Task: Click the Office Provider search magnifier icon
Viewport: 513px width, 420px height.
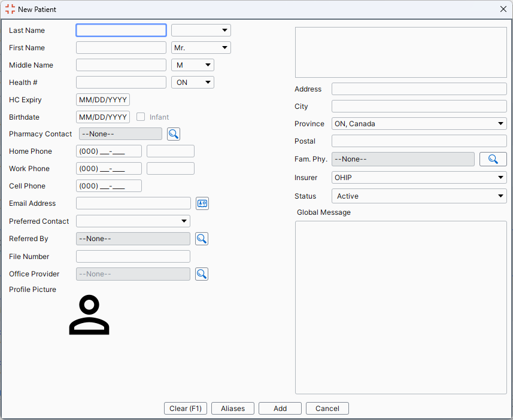Action: click(x=202, y=274)
